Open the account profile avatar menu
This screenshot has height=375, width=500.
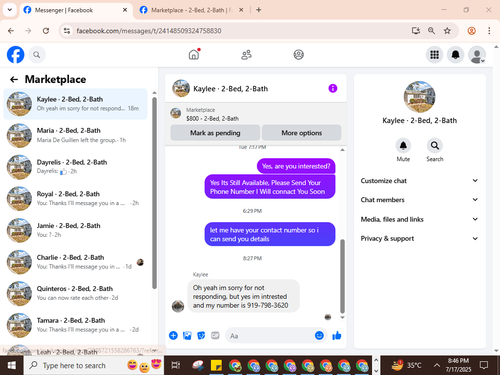coord(477,55)
